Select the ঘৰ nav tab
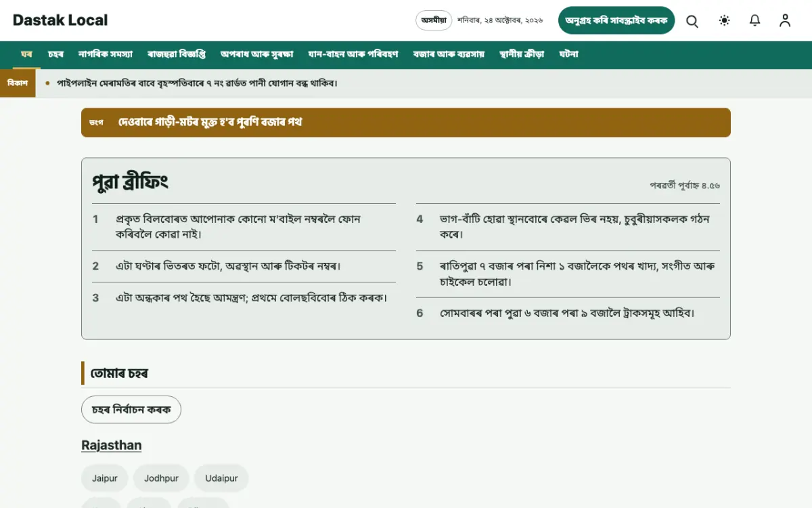Screen dimensions: 812x508 pos(26,54)
